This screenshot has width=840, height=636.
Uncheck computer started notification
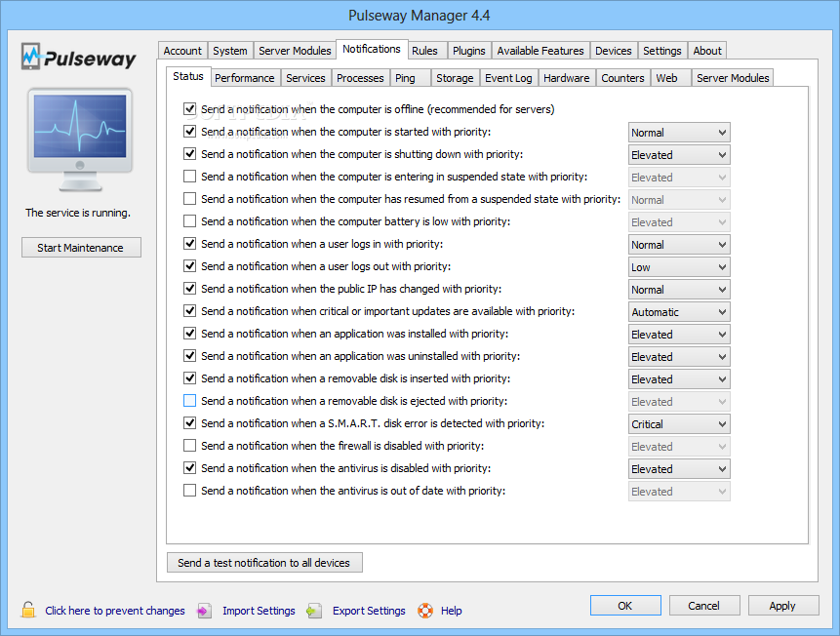tap(189, 132)
